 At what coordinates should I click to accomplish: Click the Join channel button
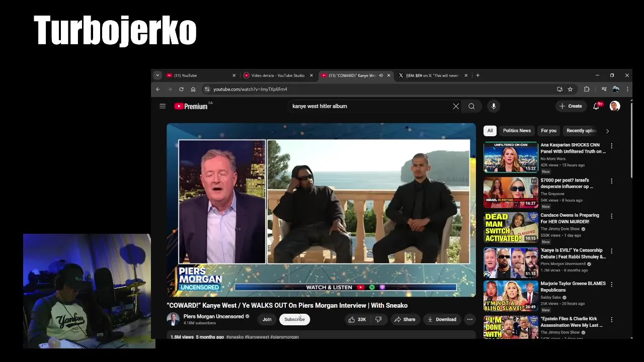[x=267, y=319]
